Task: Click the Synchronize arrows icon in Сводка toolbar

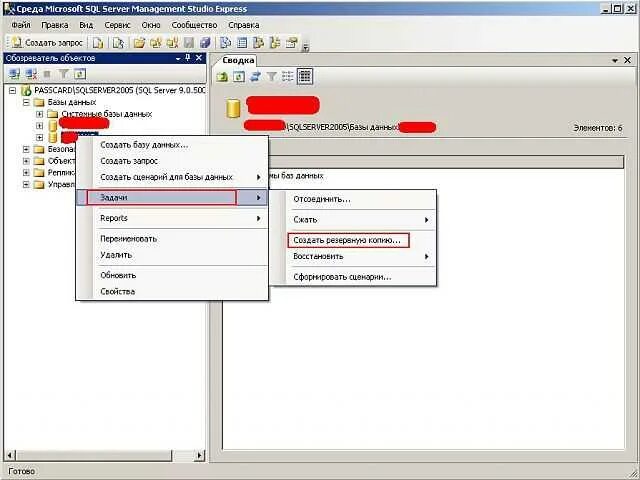Action: (255, 76)
